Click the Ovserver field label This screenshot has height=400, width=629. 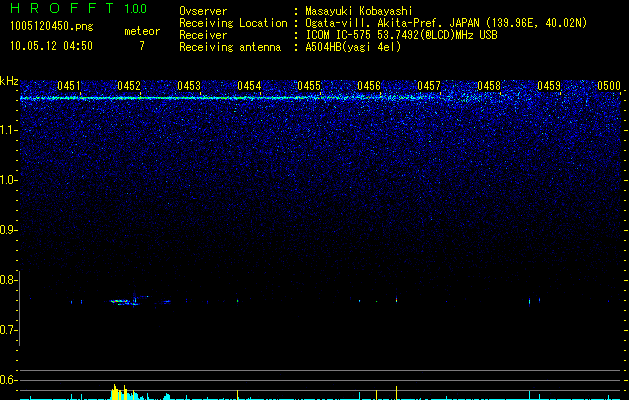[203, 11]
